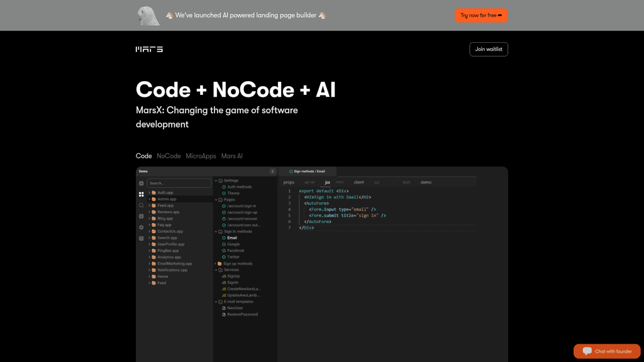Select the apps grid icon in sidebar
Screen dimensions: 644x362
(142, 194)
